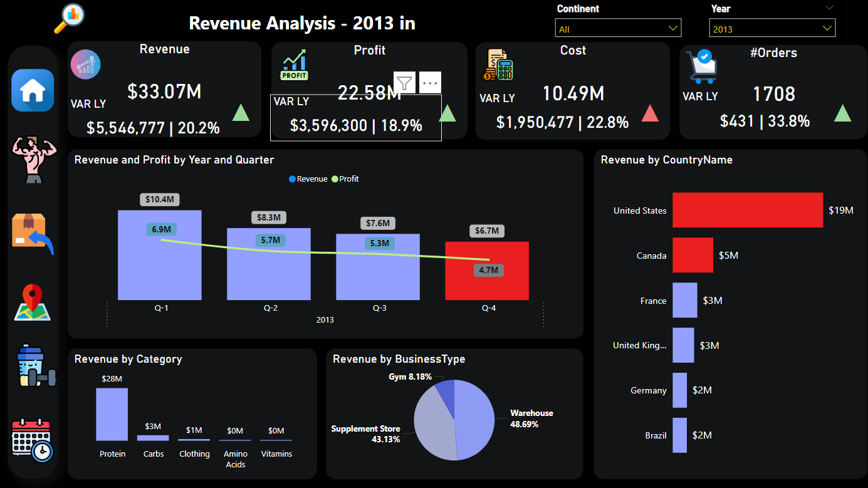Select the Protein category bar

point(112,414)
